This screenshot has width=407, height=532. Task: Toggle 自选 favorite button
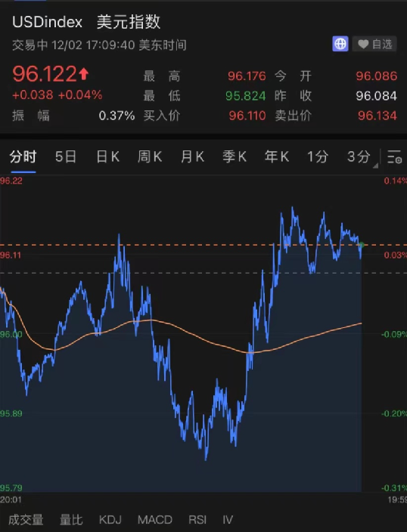pyautogui.click(x=374, y=44)
